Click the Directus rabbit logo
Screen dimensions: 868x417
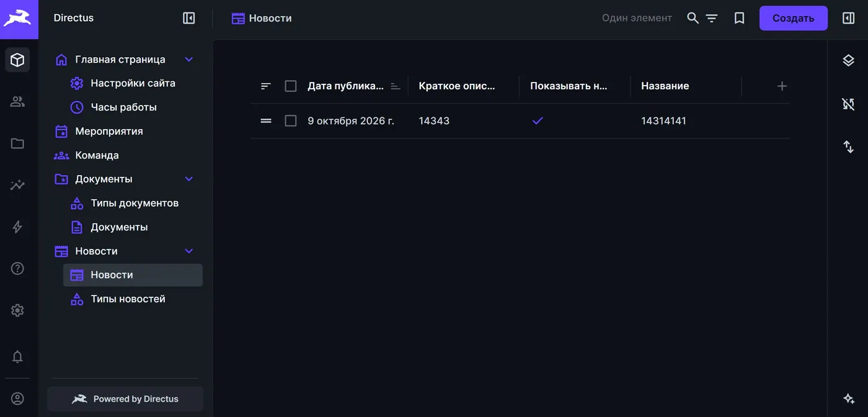(x=19, y=19)
